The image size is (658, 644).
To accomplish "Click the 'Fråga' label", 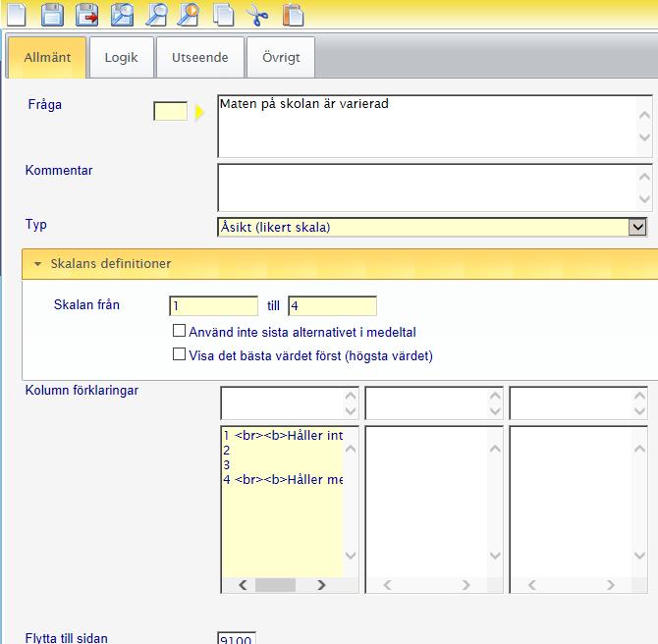I will click(x=45, y=104).
